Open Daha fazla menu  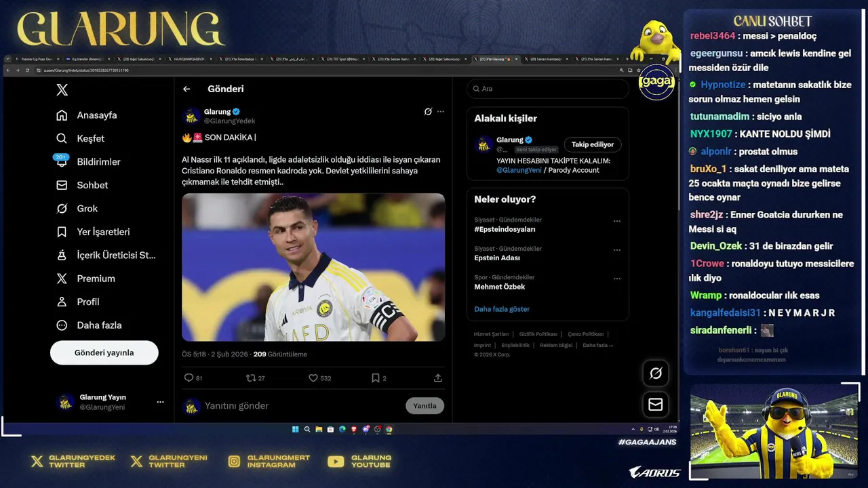click(x=89, y=325)
